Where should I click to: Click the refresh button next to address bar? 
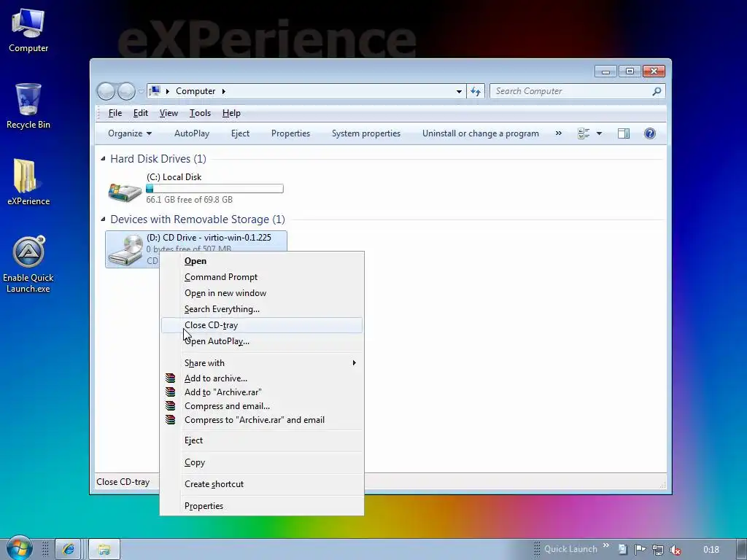(476, 91)
